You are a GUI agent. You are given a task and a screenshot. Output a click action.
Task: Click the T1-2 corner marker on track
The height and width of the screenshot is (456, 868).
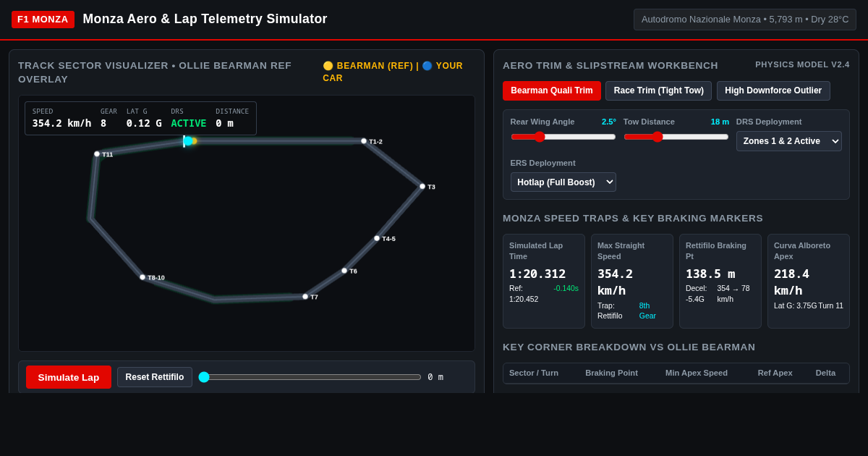coord(364,141)
